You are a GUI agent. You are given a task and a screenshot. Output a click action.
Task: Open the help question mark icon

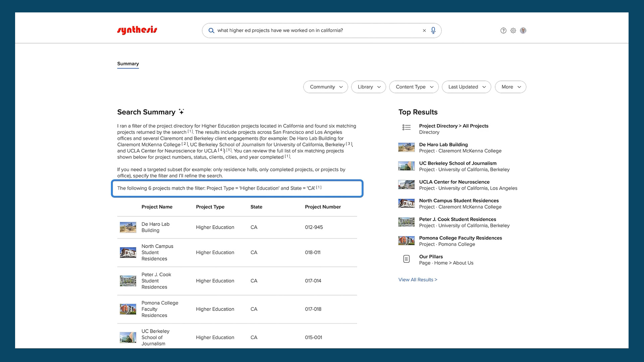pyautogui.click(x=503, y=31)
